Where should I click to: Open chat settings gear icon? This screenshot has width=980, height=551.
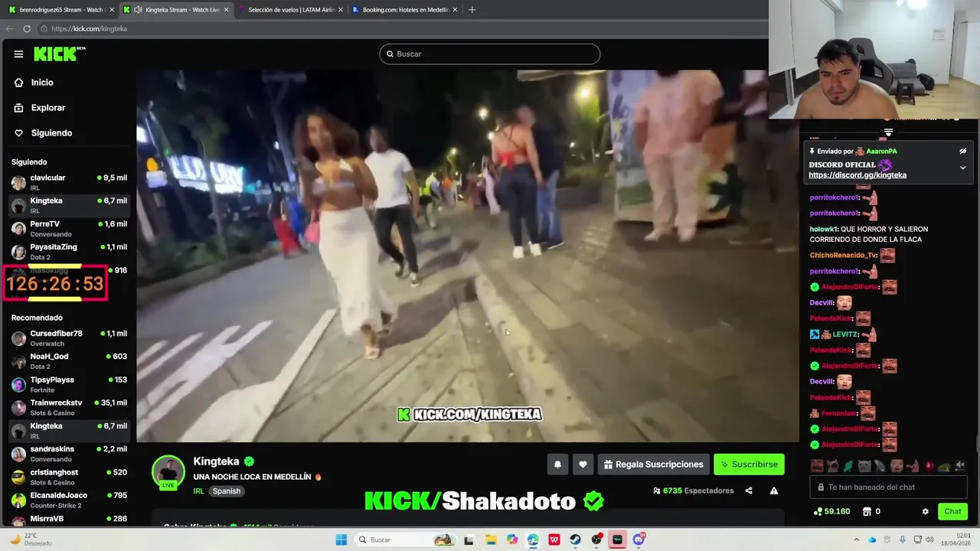[x=925, y=511]
